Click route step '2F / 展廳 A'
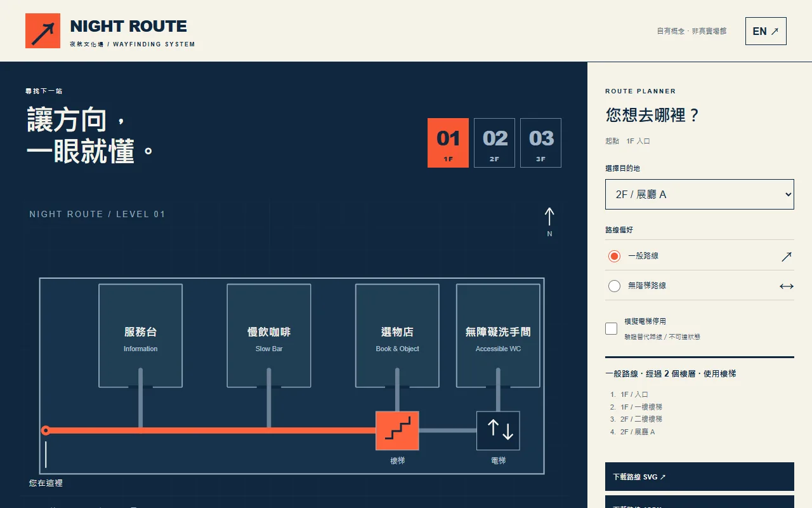The image size is (812, 508). coord(638,432)
